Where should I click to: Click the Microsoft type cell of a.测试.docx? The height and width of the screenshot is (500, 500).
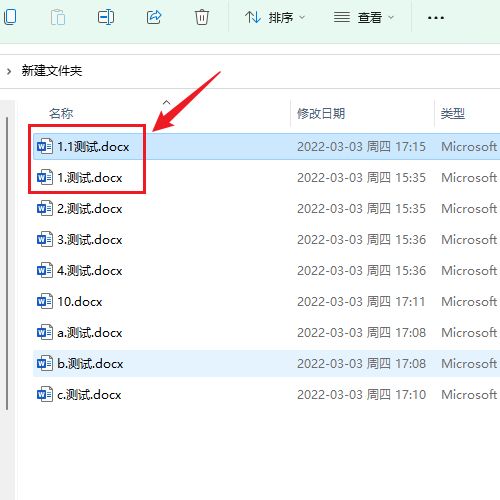click(469, 332)
